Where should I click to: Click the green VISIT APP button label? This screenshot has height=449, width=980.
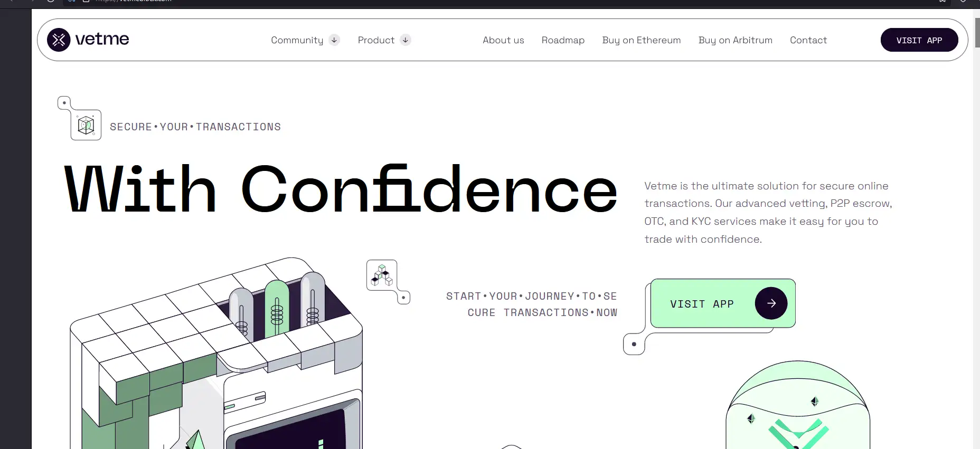[702, 304]
